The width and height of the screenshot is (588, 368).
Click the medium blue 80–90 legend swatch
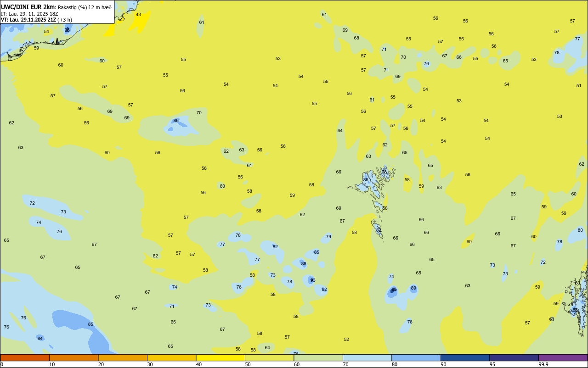[416, 357]
